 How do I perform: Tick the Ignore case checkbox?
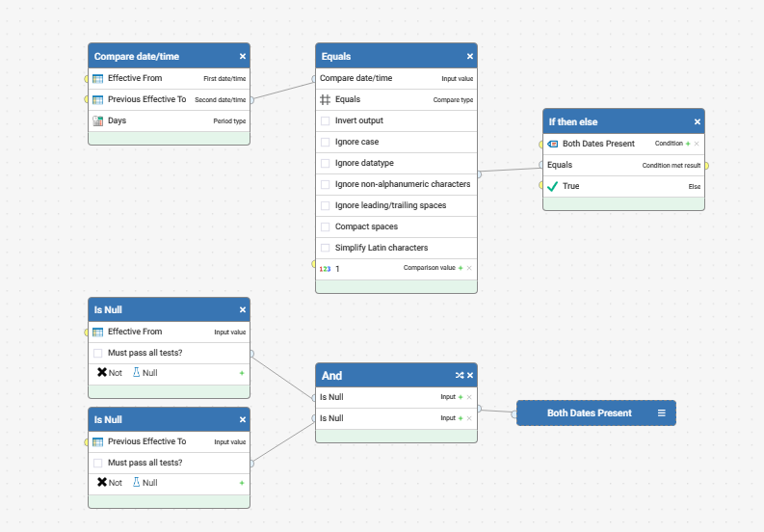coord(325,142)
